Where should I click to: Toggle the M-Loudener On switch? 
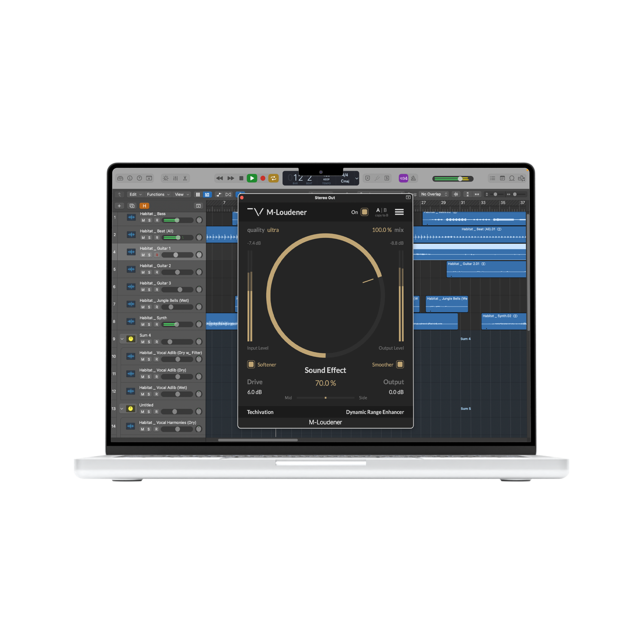(365, 212)
